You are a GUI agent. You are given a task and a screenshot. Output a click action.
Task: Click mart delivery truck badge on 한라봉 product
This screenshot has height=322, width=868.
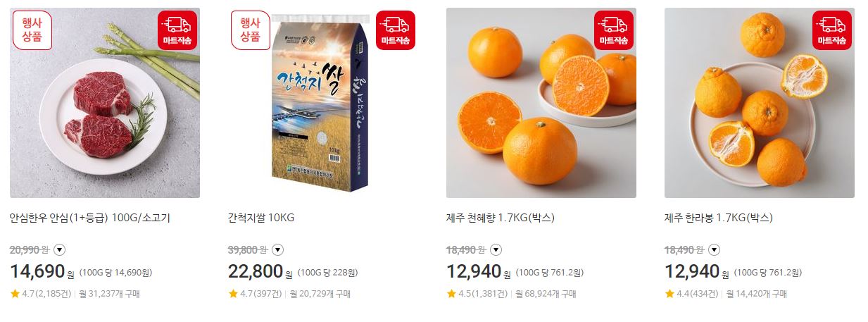[832, 30]
